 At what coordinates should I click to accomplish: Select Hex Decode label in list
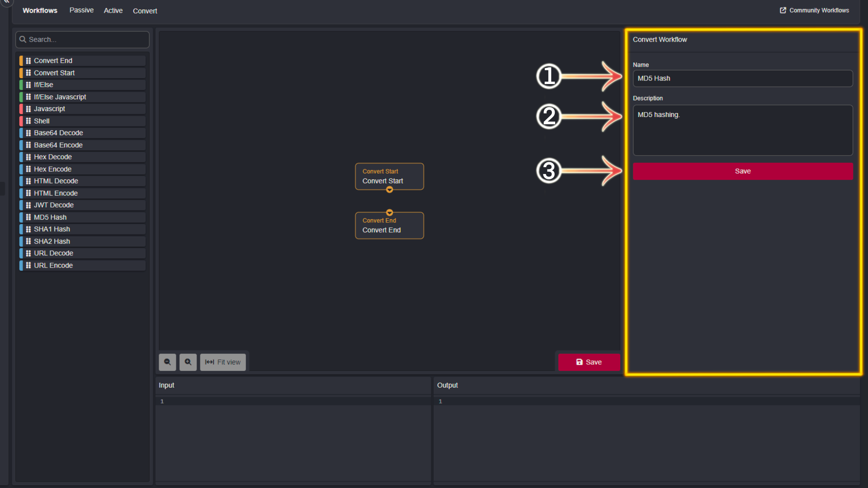(52, 157)
